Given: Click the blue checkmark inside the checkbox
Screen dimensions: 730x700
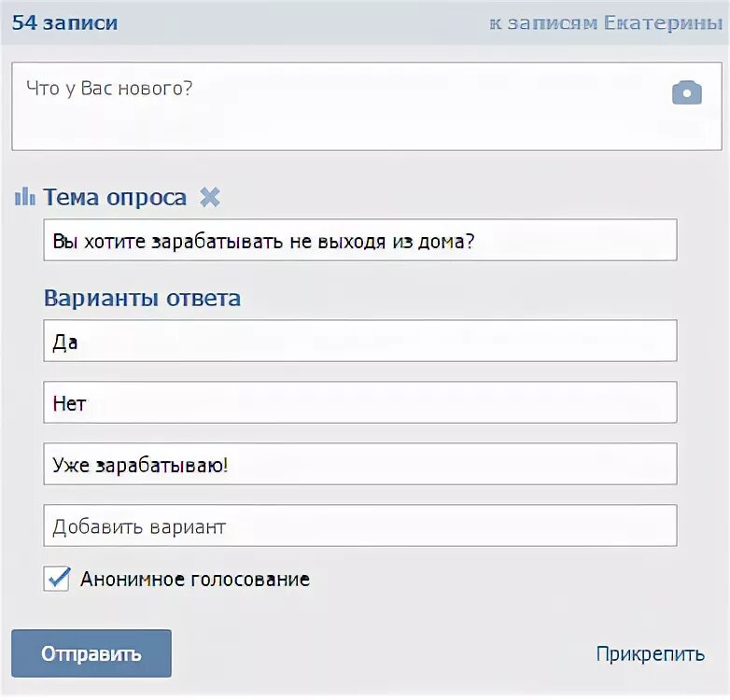Looking at the screenshot, I should point(59,577).
